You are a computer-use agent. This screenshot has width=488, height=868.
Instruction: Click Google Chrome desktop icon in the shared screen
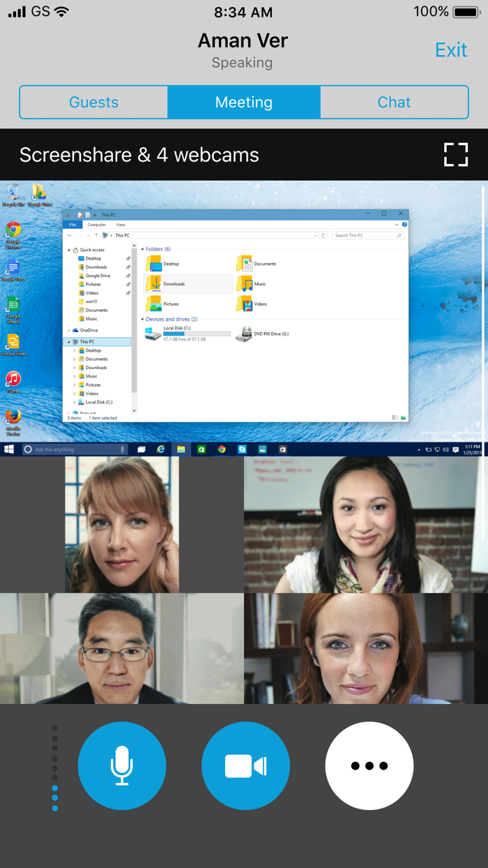pyautogui.click(x=13, y=236)
